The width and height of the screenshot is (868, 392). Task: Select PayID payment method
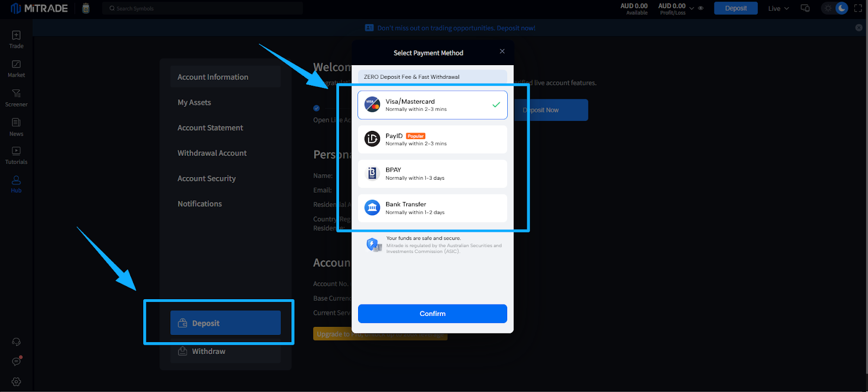pyautogui.click(x=432, y=140)
